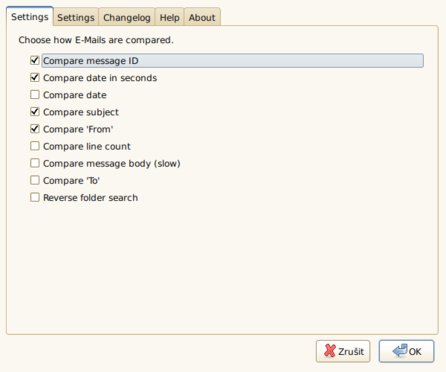Click the red X icon on Zrušit
The image size is (446, 372).
[330, 351]
